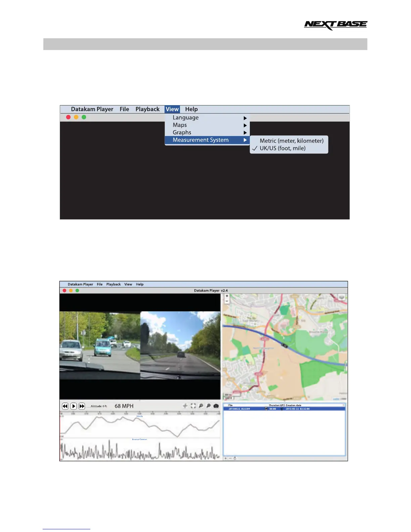
Task: Open Help menu in the Datakam Player v2.4 window
Action: tap(140, 284)
